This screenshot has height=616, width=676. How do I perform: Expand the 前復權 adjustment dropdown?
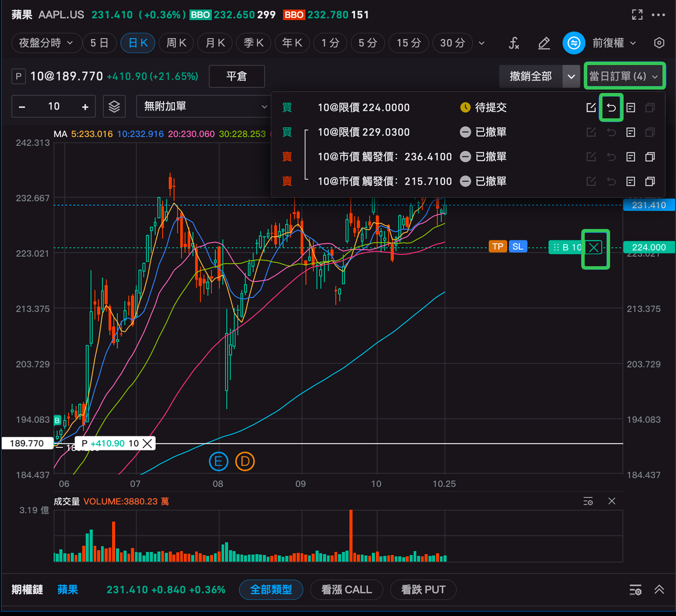(614, 43)
